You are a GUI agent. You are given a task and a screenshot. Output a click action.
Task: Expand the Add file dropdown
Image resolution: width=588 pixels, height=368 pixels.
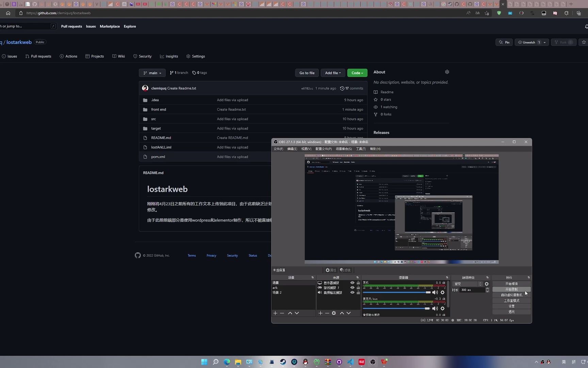333,73
